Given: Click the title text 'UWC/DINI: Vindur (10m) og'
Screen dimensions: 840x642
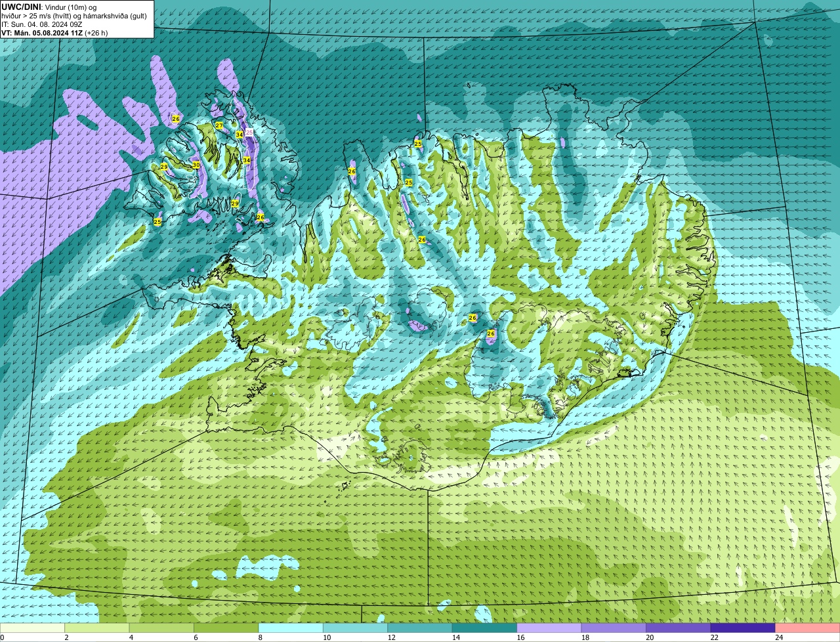Looking at the screenshot, I should [49, 7].
